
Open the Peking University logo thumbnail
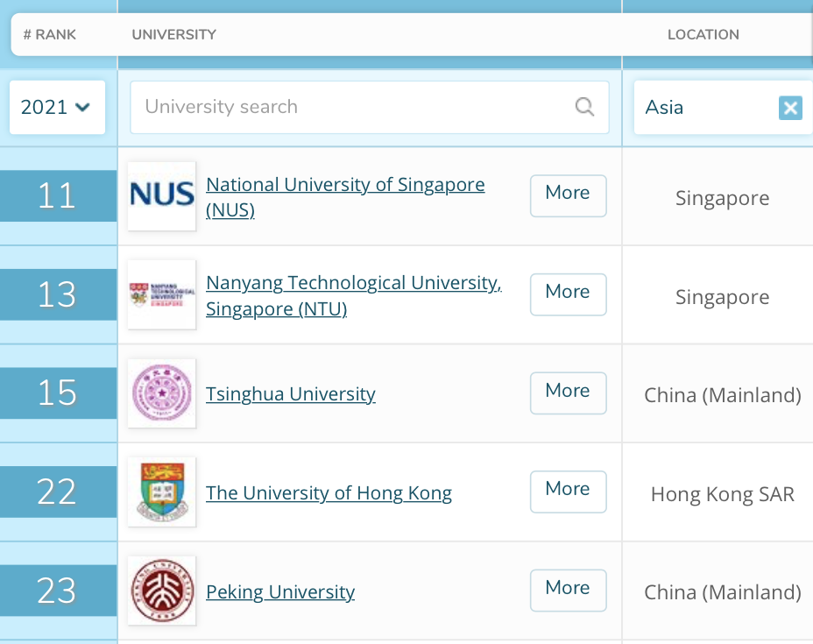(x=162, y=591)
